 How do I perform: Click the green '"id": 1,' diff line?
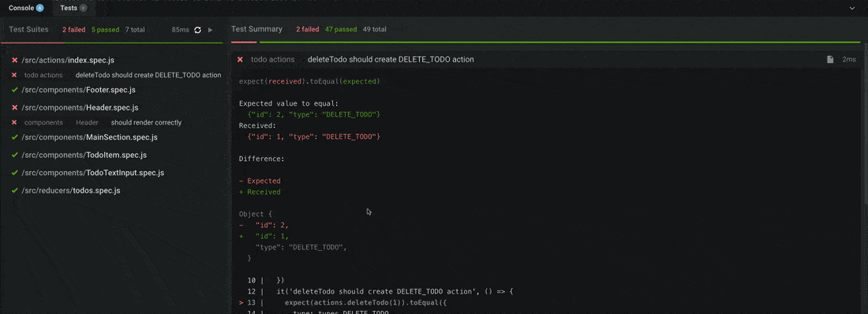click(264, 236)
